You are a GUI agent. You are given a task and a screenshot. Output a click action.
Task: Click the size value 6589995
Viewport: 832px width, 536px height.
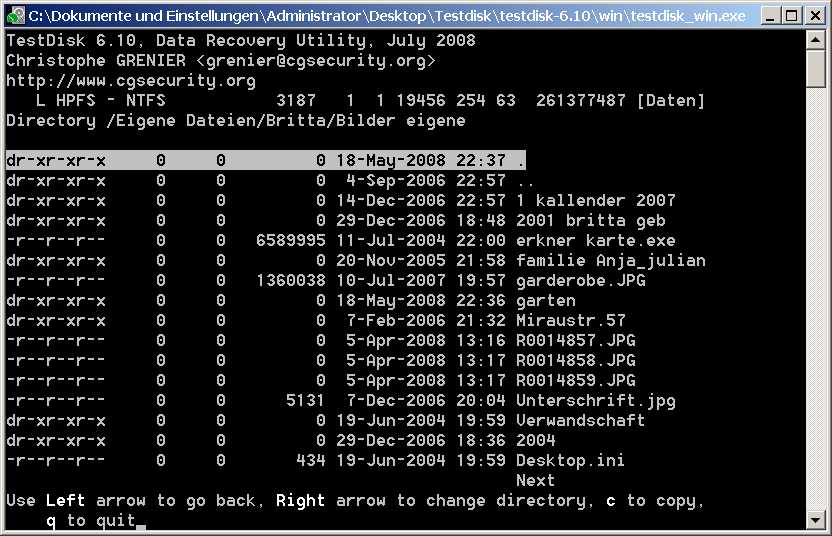(x=290, y=240)
